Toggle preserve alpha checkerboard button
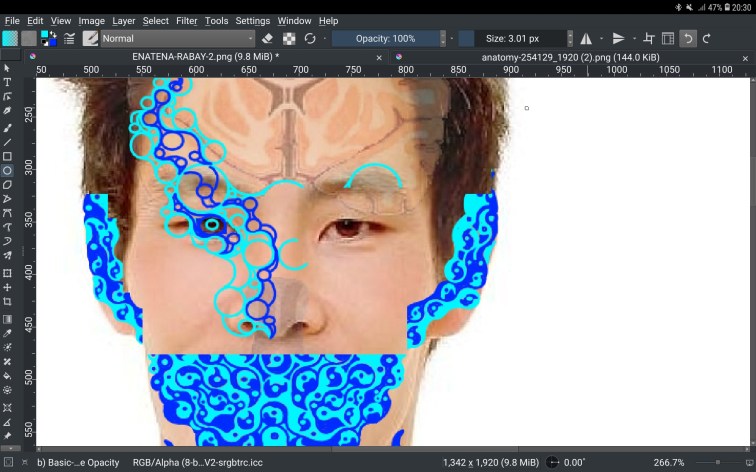The height and width of the screenshot is (472, 756). click(x=289, y=39)
